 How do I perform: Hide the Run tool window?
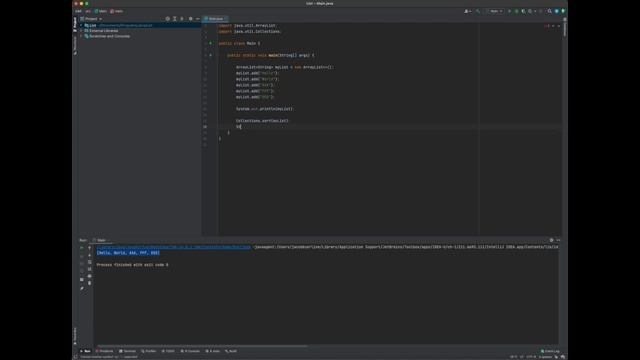[558, 240]
